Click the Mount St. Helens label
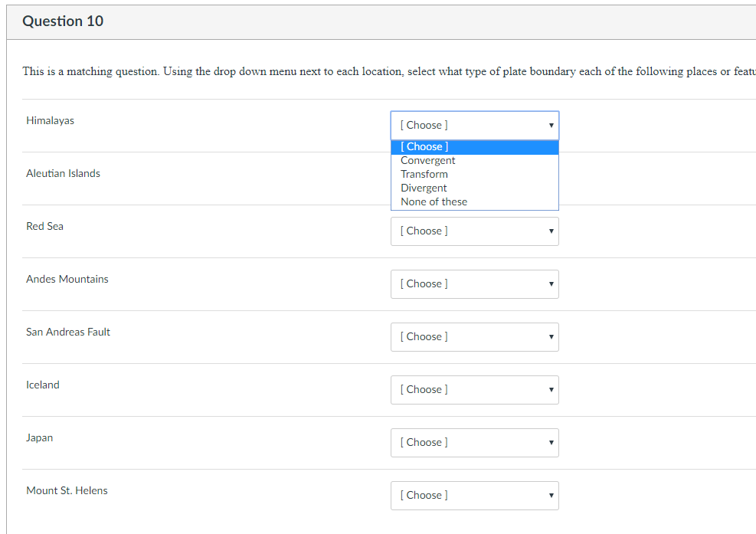Image resolution: width=756 pixels, height=534 pixels. 67,490
